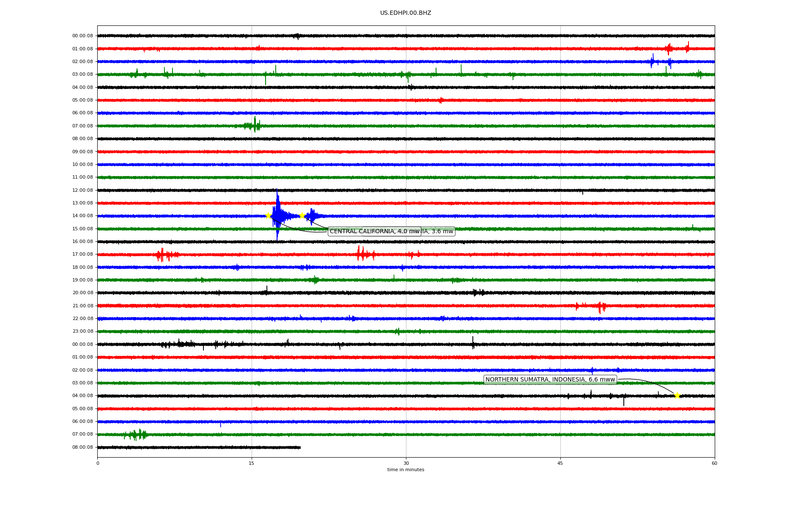Click the 45 minute x-axis tick label
Screen dimensions: 812x508
[x=560, y=463]
